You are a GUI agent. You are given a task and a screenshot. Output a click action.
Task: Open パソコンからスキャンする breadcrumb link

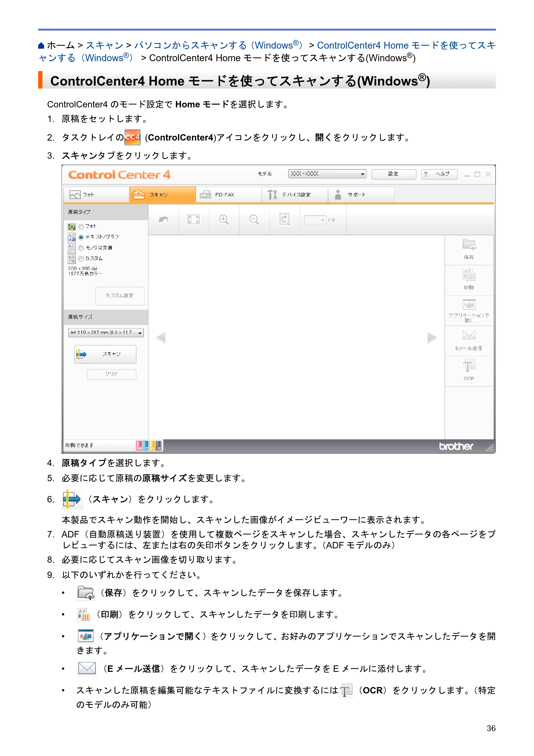pyautogui.click(x=219, y=45)
